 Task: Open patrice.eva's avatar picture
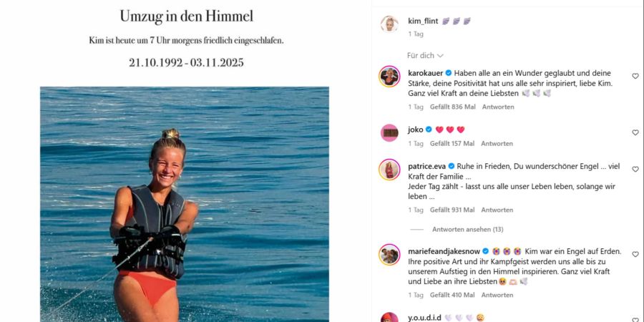click(x=389, y=170)
